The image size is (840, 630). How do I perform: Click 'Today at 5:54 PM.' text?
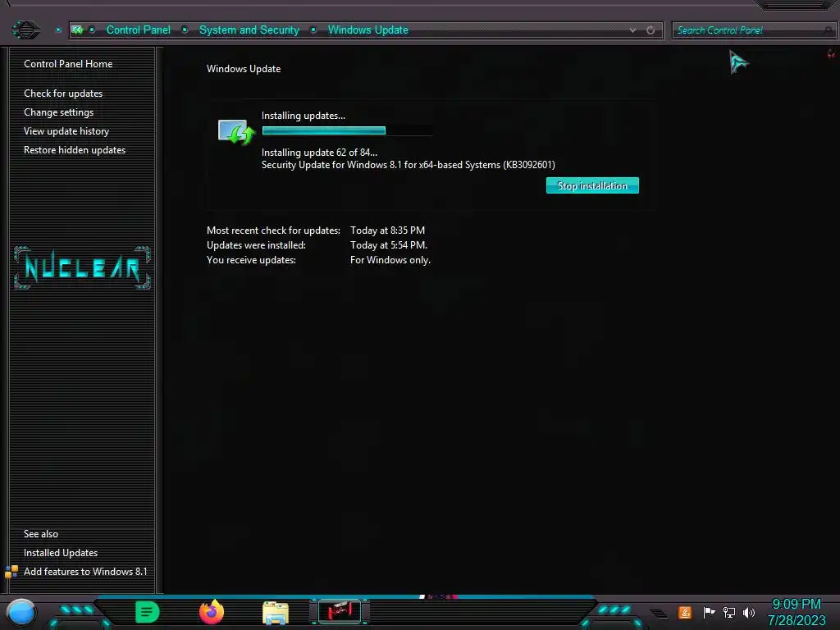point(389,245)
